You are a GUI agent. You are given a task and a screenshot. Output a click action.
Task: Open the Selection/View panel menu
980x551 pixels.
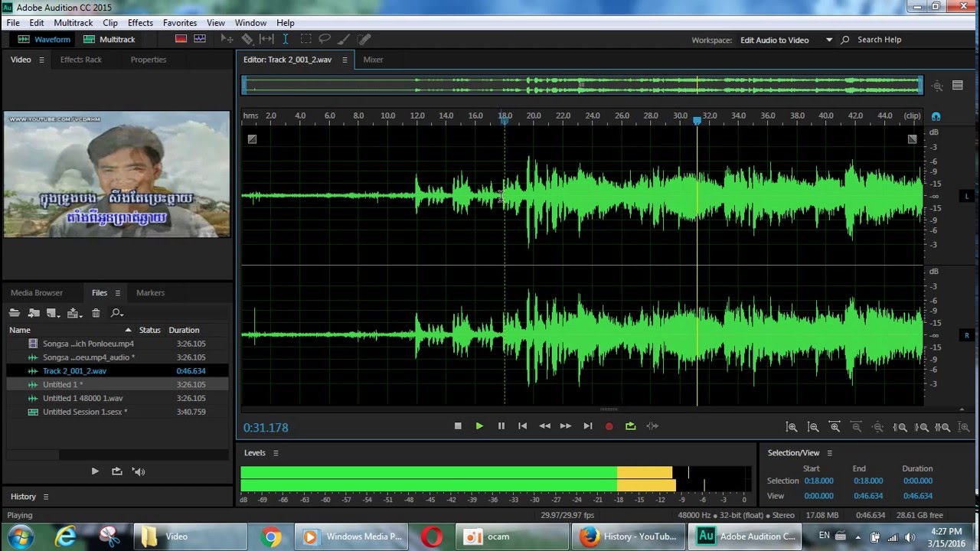[x=829, y=453]
